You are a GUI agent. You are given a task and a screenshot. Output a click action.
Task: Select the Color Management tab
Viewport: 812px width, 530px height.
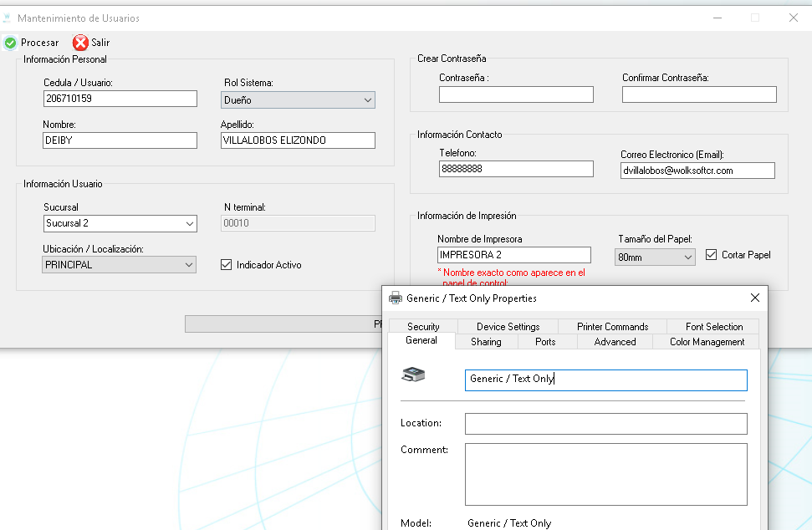pyautogui.click(x=707, y=342)
